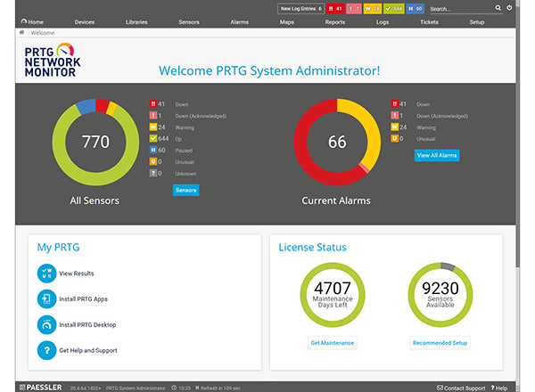535x392 pixels.
Task: Click the Current Alarms 66 donut chart
Action: click(337, 143)
